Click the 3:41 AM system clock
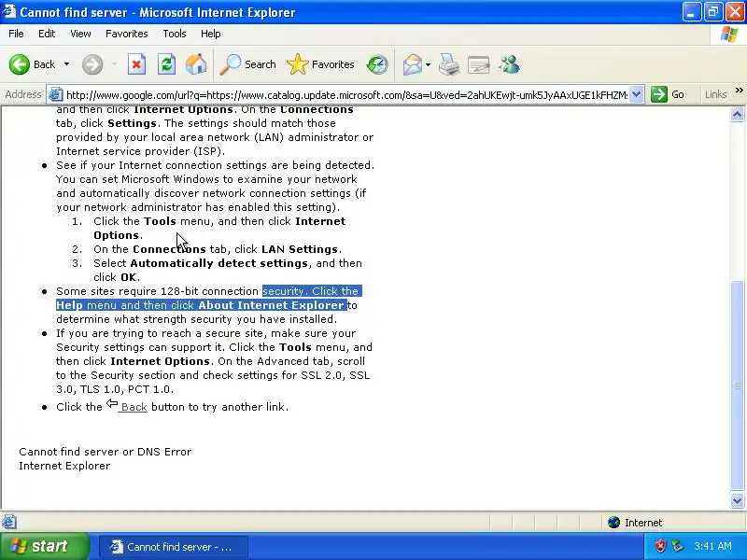This screenshot has height=560, width=747. (712, 546)
